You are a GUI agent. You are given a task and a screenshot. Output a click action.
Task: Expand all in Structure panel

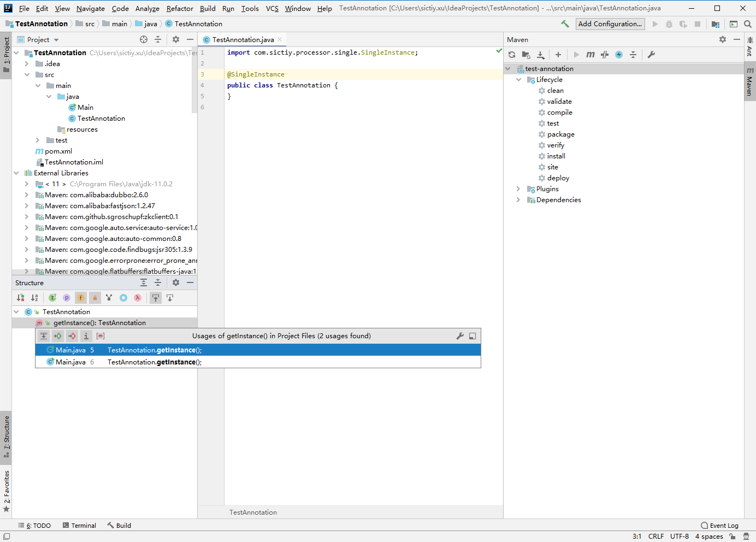[x=144, y=282]
